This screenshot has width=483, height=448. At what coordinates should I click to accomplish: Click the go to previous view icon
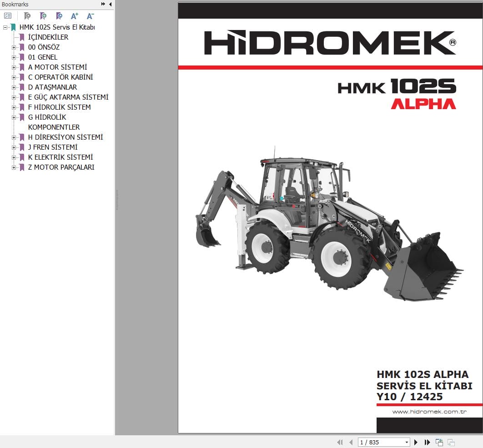click(439, 442)
